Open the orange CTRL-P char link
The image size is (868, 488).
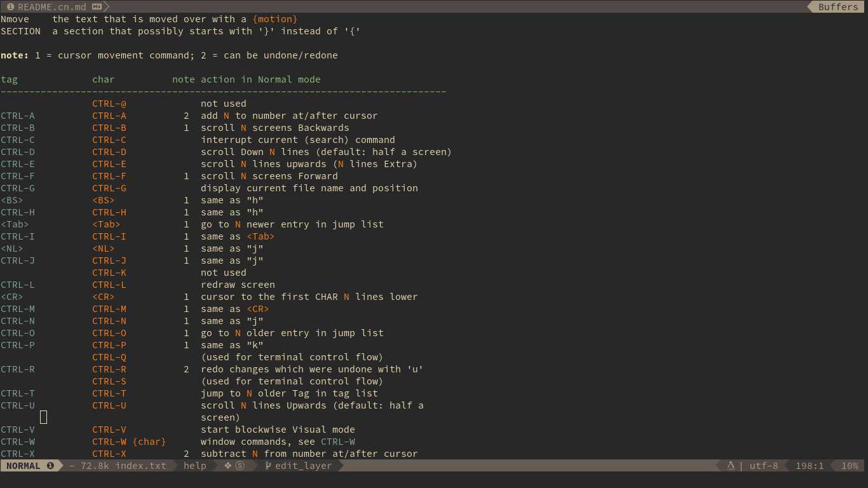(x=109, y=345)
